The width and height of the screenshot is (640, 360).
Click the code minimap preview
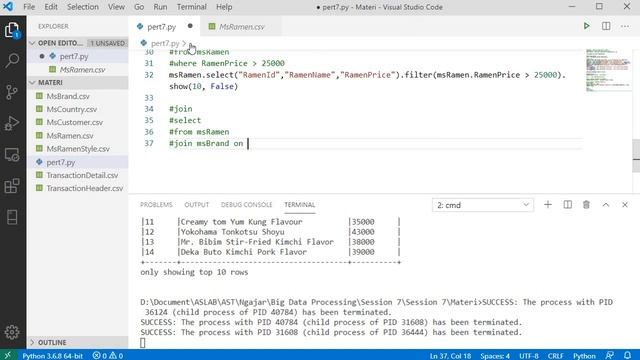(x=608, y=70)
